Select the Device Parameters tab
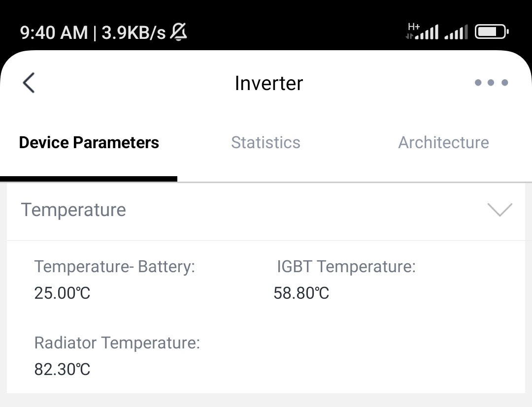 click(x=89, y=142)
